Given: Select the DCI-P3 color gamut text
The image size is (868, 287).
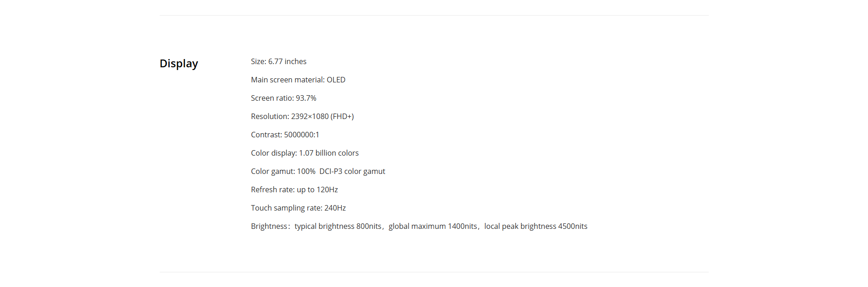Looking at the screenshot, I should pyautogui.click(x=352, y=171).
